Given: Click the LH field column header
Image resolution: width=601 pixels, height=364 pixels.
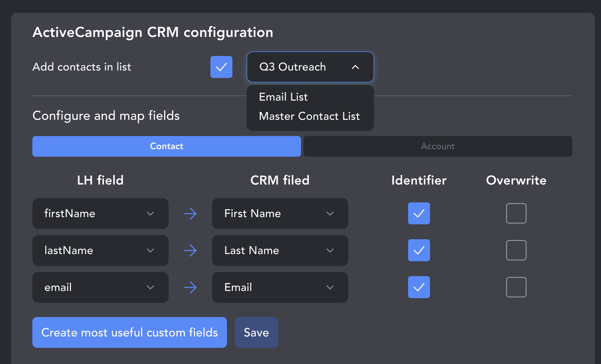Looking at the screenshot, I should click(100, 180).
